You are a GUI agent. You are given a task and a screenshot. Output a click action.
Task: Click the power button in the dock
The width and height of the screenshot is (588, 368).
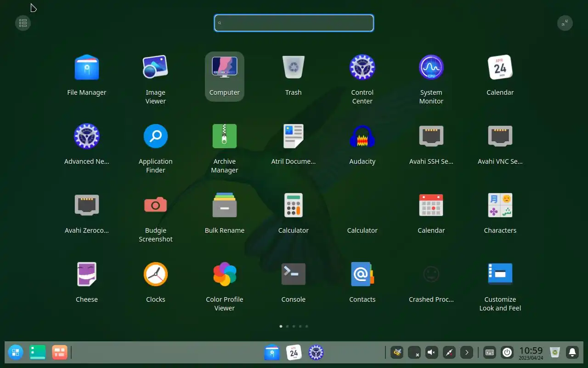click(x=507, y=353)
